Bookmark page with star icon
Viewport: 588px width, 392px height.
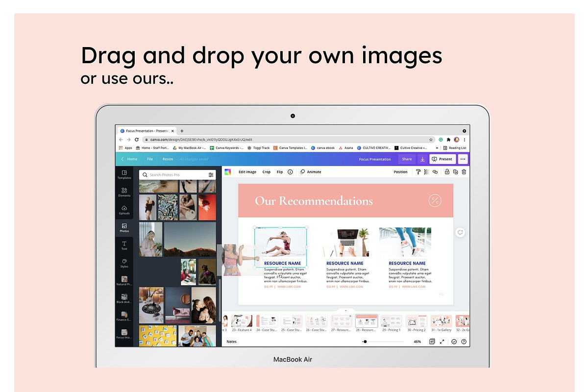pos(431,140)
